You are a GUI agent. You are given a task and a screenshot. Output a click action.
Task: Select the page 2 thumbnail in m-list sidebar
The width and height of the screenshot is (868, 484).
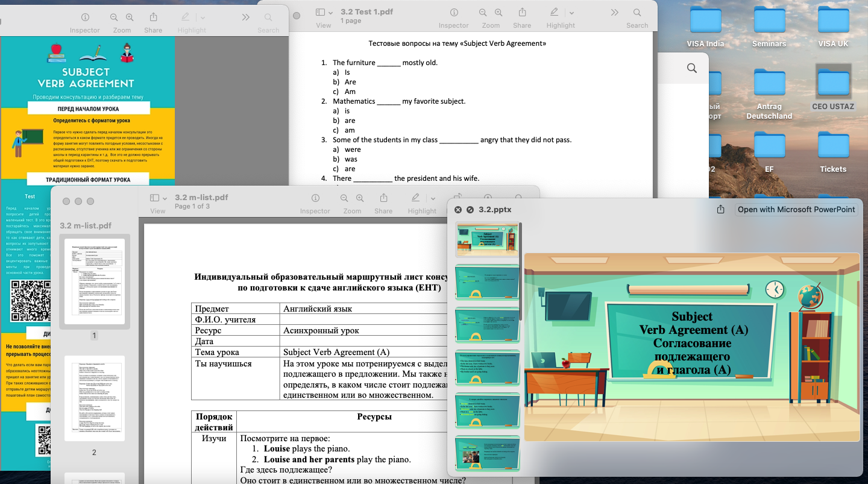tap(95, 399)
